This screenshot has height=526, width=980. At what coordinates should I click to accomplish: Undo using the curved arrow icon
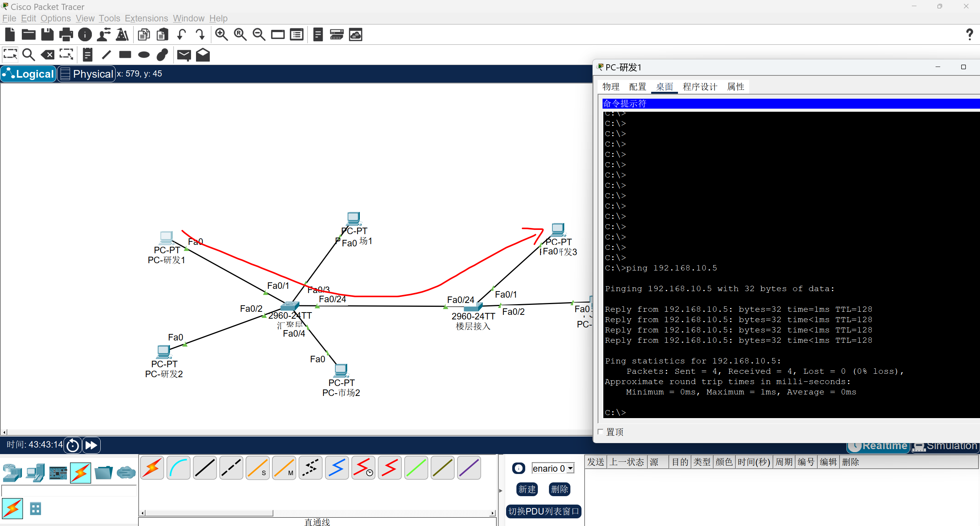click(181, 35)
